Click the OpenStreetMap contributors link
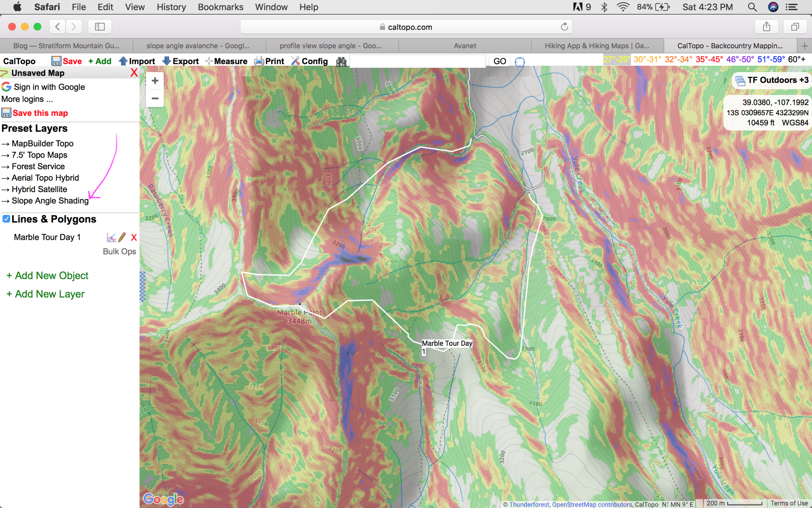This screenshot has height=508, width=812. (x=592, y=504)
